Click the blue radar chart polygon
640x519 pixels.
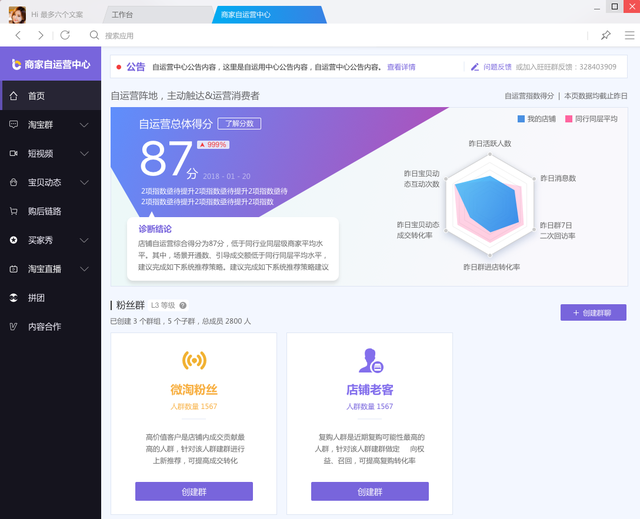click(487, 203)
